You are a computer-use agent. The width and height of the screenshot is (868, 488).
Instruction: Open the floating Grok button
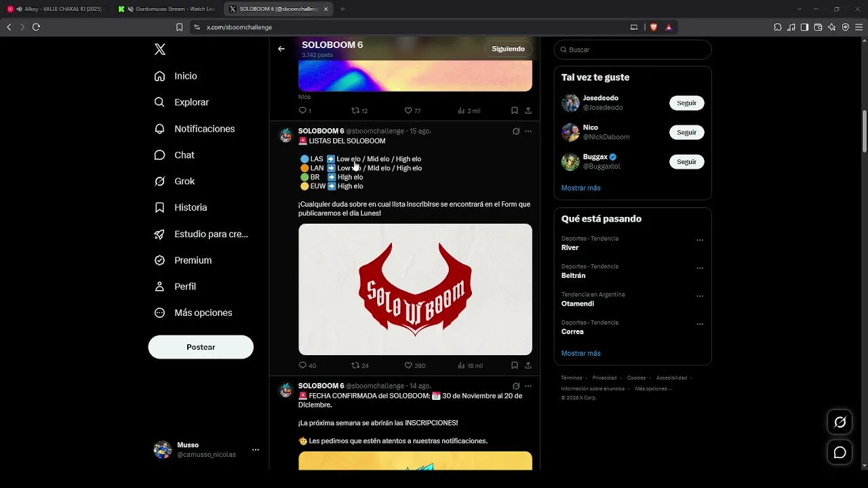840,422
